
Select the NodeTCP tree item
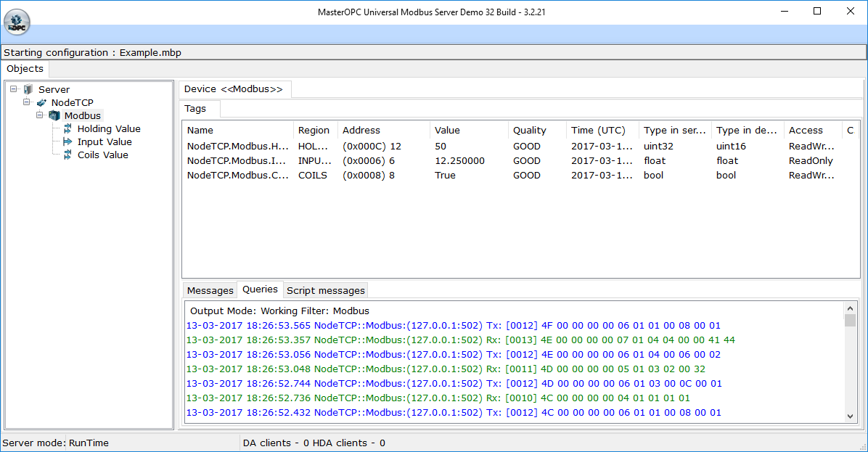click(73, 102)
